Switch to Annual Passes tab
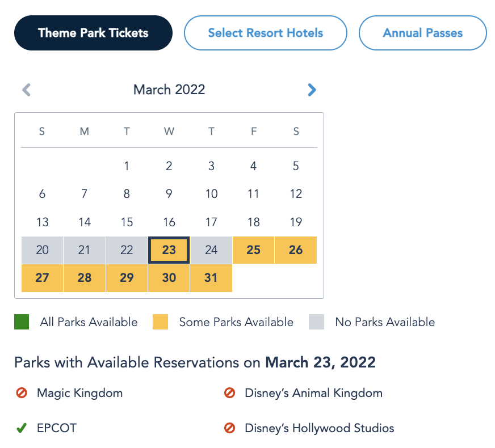The height and width of the screenshot is (448, 495). [422, 33]
